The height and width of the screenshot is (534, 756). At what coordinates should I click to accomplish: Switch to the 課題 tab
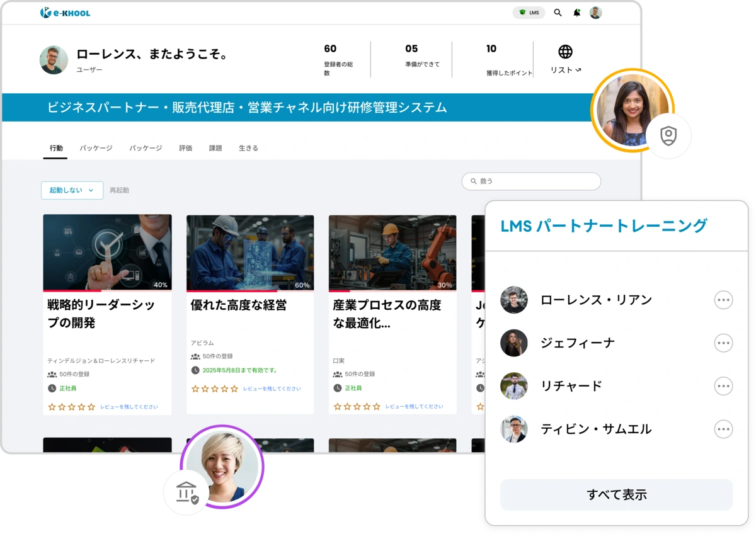point(215,147)
